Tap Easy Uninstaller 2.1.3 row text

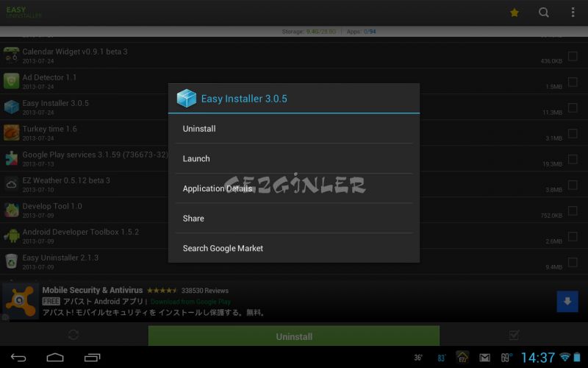point(60,258)
